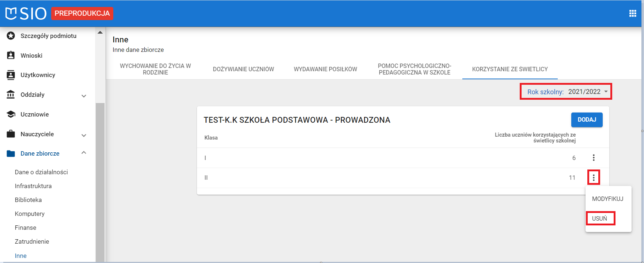The height and width of the screenshot is (263, 644).
Task: Open Inne submenu item
Action: pyautogui.click(x=20, y=256)
